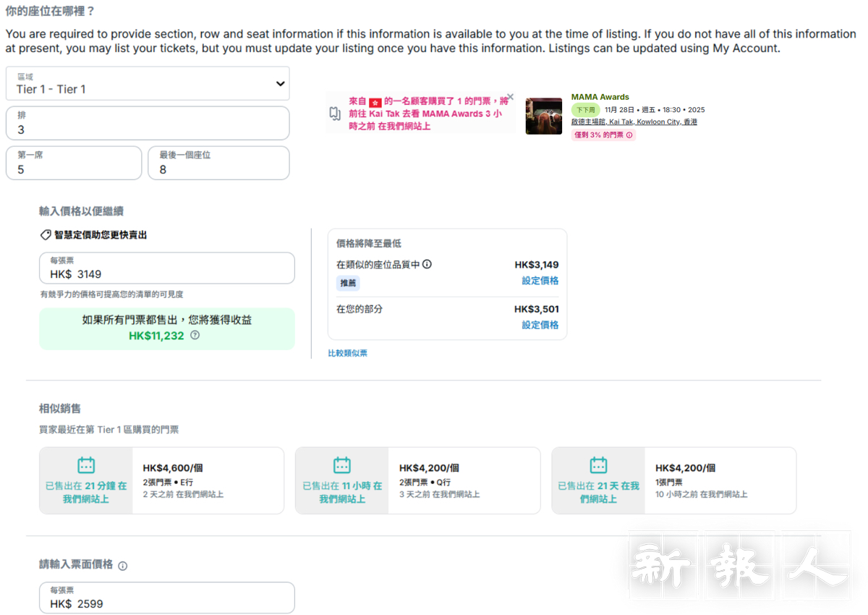The width and height of the screenshot is (868, 615).
Task: Click the HK$ 2599 face value field
Action: [x=167, y=598]
